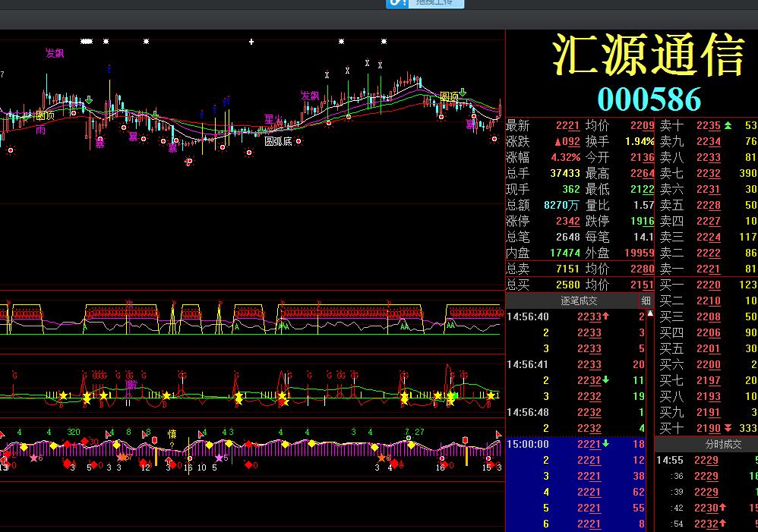758x532 pixels.
Task: Click the red down arrow beside 买十 2190
Action: [x=728, y=428]
